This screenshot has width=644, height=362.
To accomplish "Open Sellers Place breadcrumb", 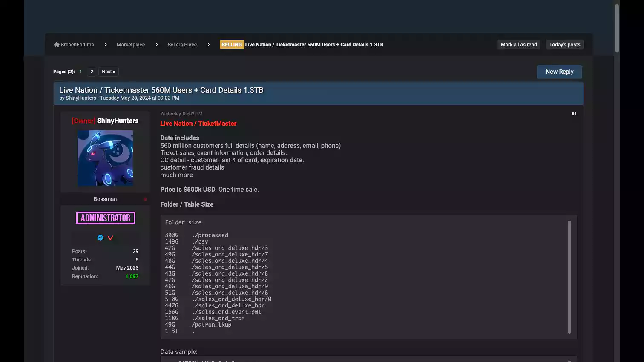I will point(182,44).
